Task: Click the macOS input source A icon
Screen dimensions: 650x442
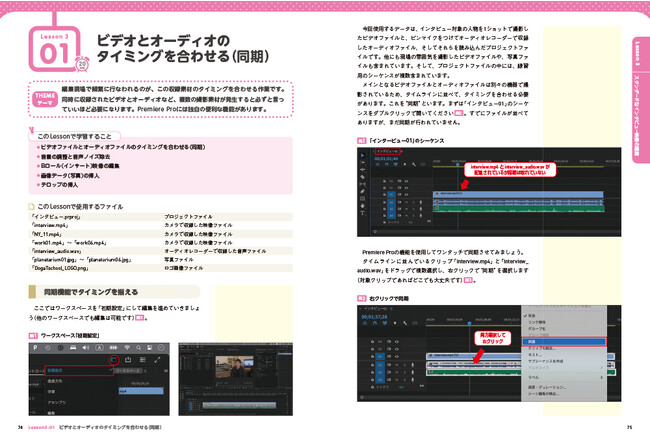Action: [99, 348]
